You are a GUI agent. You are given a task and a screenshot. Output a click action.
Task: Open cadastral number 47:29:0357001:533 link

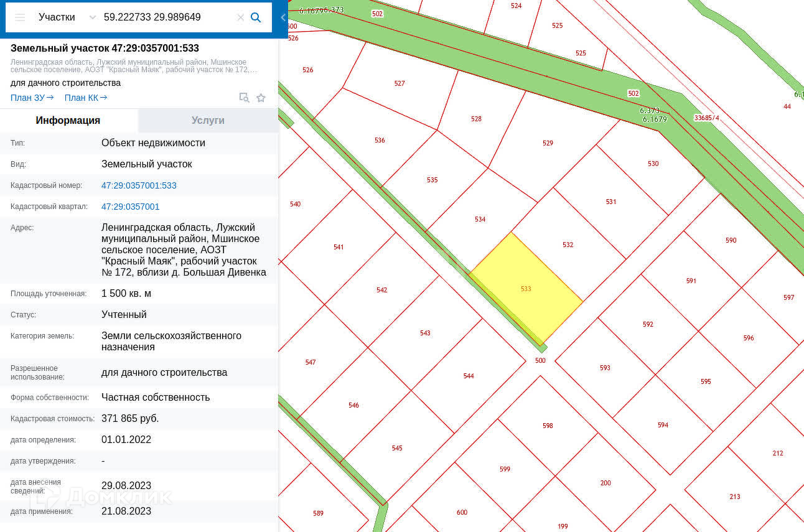pyautogui.click(x=139, y=185)
